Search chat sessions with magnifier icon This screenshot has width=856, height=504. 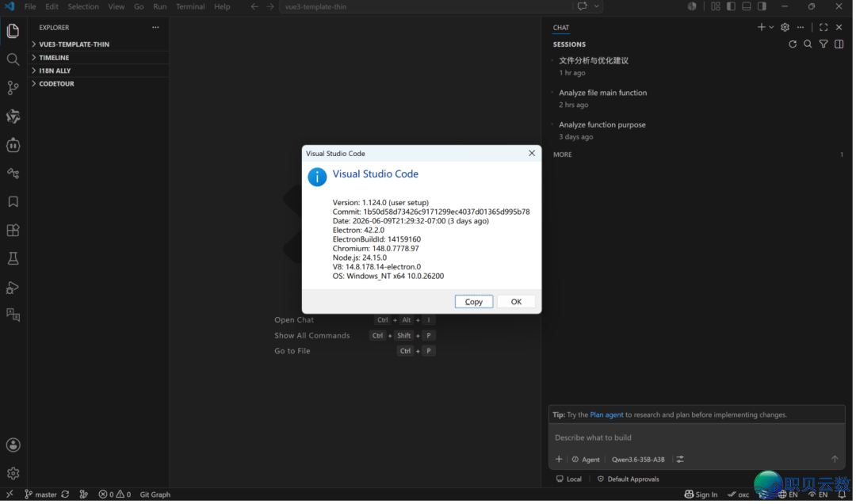(809, 44)
